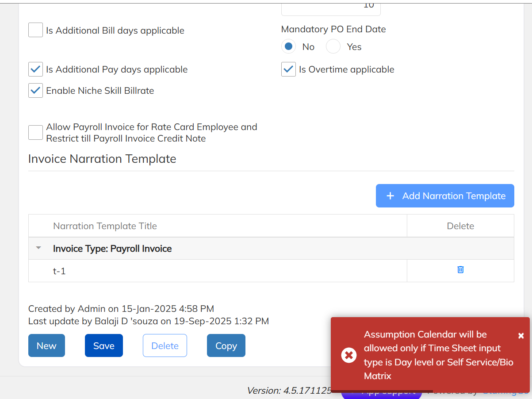
Task: Delete the t-1 narration template trash icon
Action: tap(460, 270)
